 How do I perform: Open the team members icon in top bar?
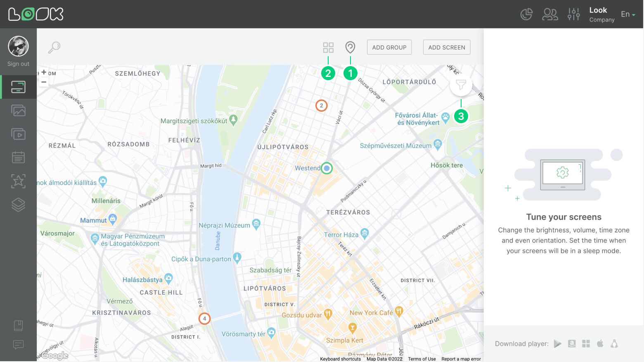click(550, 14)
